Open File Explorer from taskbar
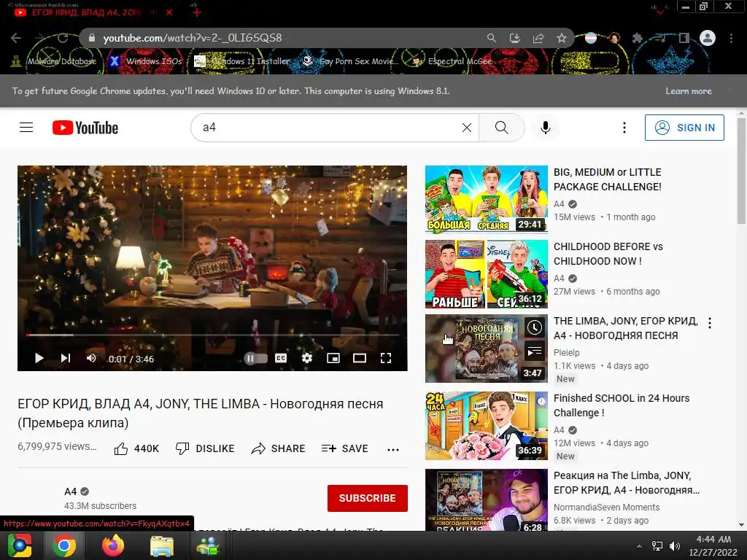The width and height of the screenshot is (747, 560). pos(161,545)
